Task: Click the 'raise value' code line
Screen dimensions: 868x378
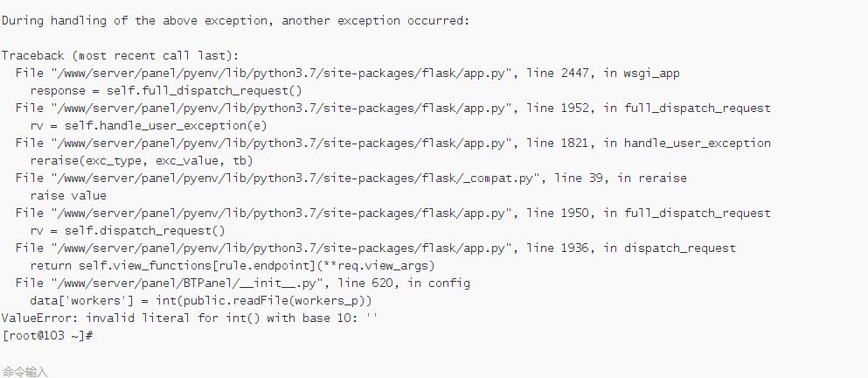Action: [68, 196]
